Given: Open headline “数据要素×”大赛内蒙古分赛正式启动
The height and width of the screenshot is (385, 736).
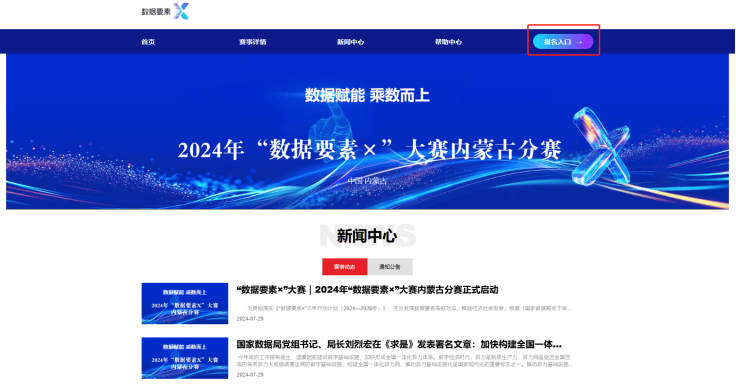Looking at the screenshot, I should click(367, 290).
